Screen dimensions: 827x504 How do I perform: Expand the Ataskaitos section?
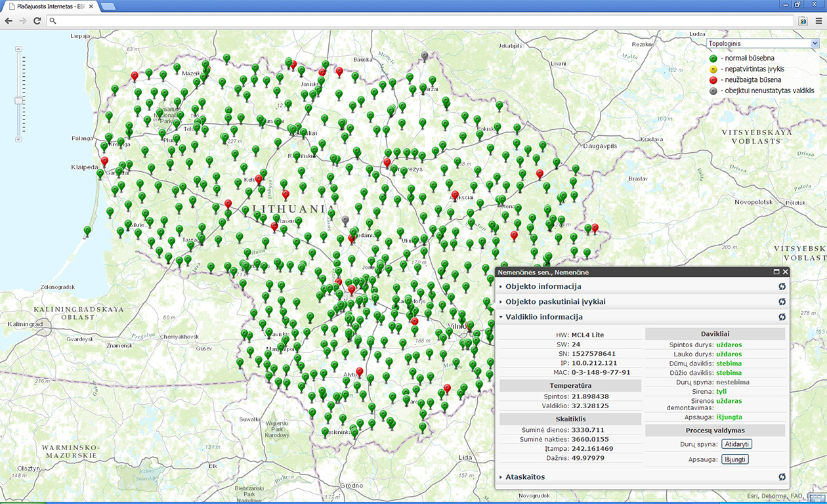pyautogui.click(x=525, y=477)
